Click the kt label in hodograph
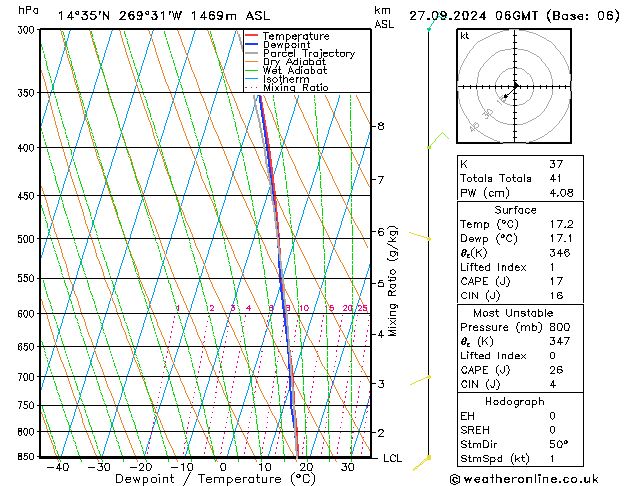Image resolution: width=629 pixels, height=486 pixels. click(x=465, y=36)
